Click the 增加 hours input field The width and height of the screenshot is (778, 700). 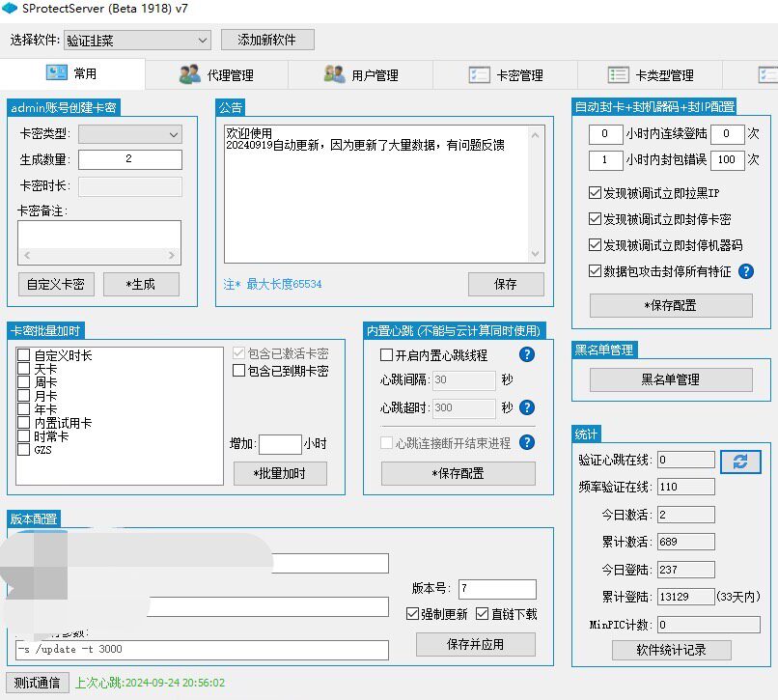(x=280, y=444)
